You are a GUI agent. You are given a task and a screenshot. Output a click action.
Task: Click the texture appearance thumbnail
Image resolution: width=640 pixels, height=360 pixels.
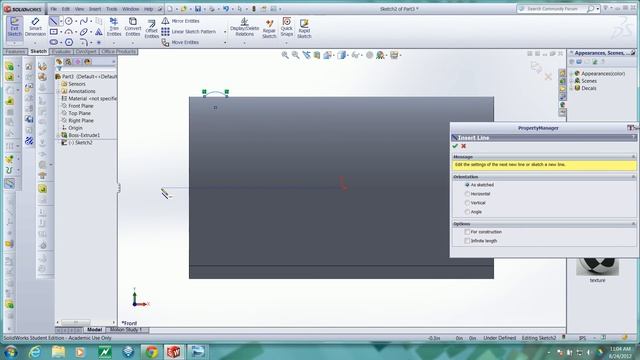point(597,266)
